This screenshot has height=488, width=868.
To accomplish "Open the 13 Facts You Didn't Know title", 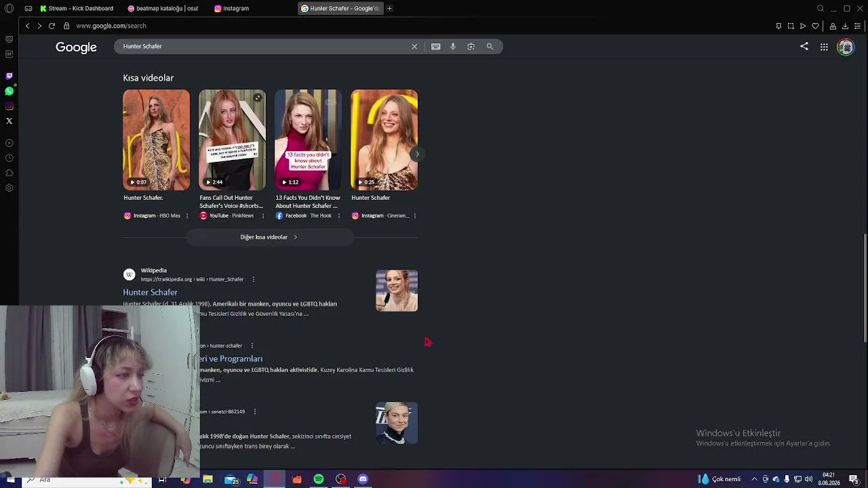I will tap(308, 202).
